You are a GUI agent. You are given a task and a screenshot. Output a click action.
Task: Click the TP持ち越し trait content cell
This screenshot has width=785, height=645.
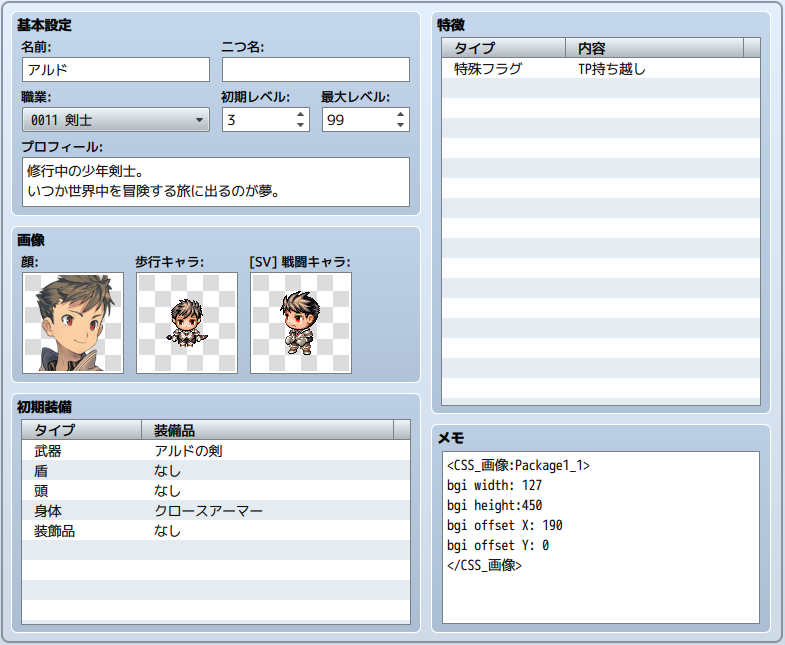tap(612, 69)
